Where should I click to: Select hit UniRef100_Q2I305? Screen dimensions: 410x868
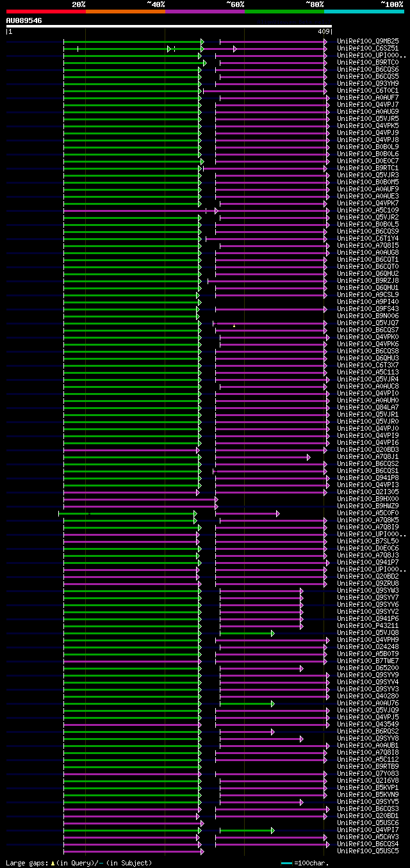point(368,492)
